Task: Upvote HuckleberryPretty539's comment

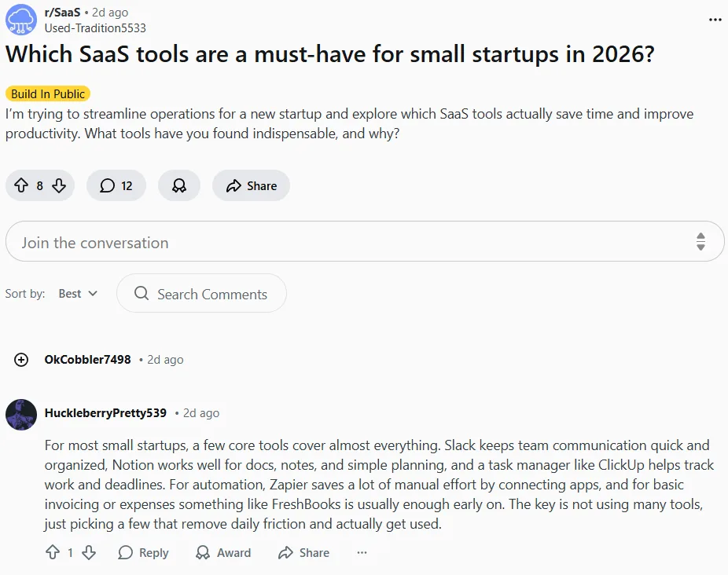Action: [x=52, y=553]
